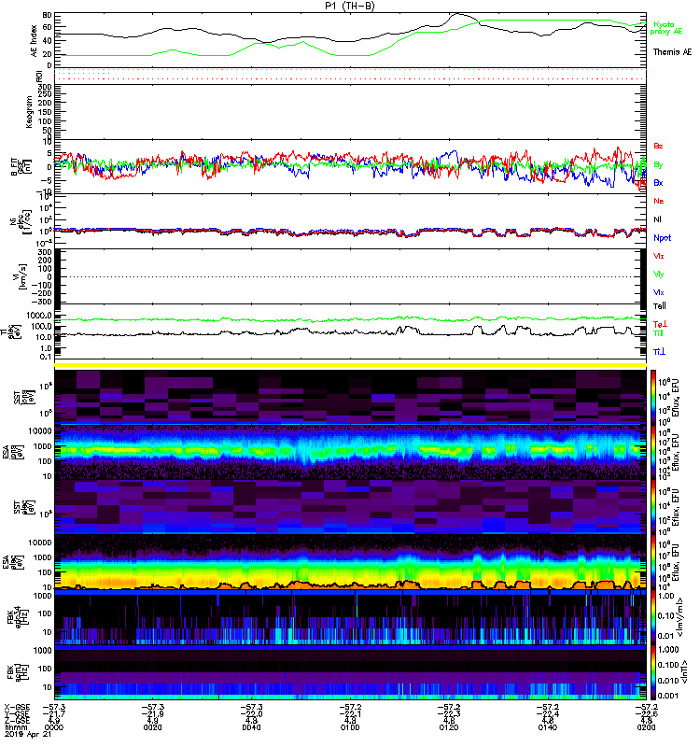Image resolution: width=700 pixels, height=747 pixels.
Task: Select the blue Ti perpendicular legend entry
Action: tap(659, 352)
